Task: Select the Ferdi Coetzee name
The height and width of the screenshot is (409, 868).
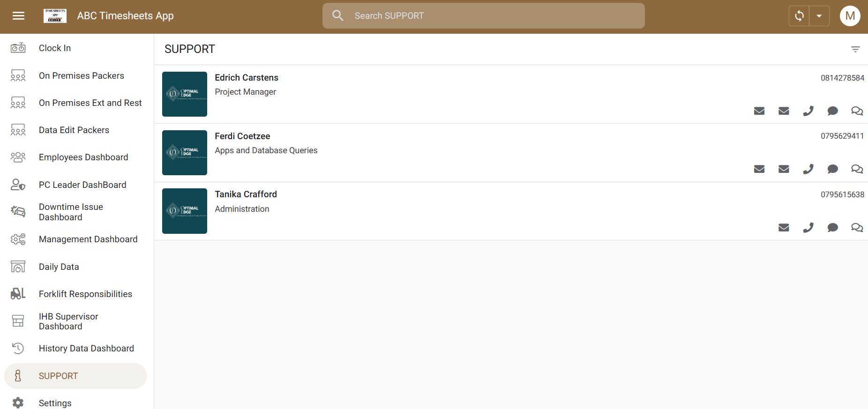Action: (242, 136)
